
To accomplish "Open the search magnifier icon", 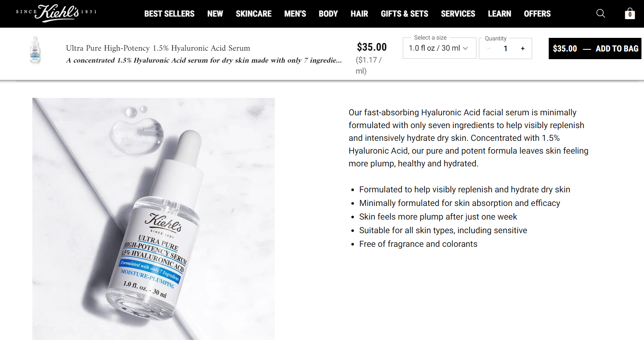I will click(601, 14).
